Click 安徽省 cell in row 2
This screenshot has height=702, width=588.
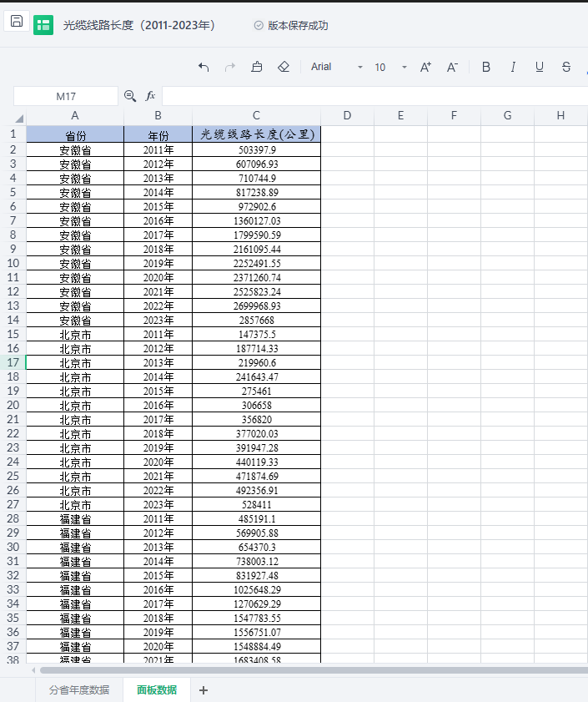[x=75, y=150]
